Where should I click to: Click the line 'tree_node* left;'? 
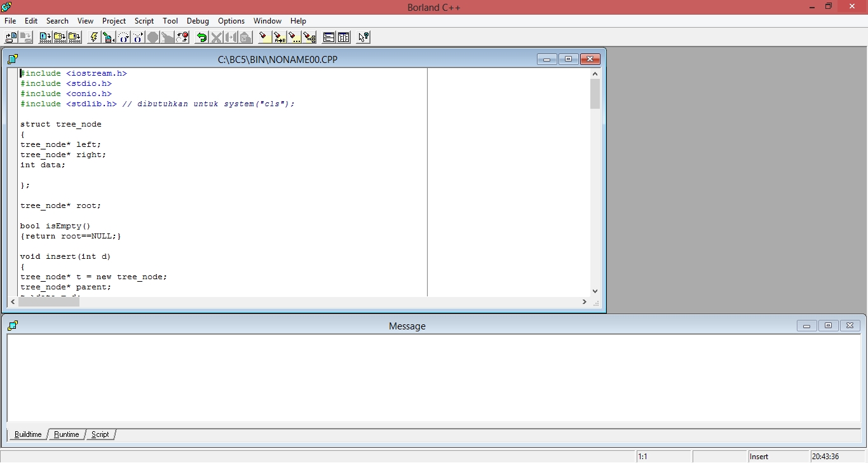point(61,144)
